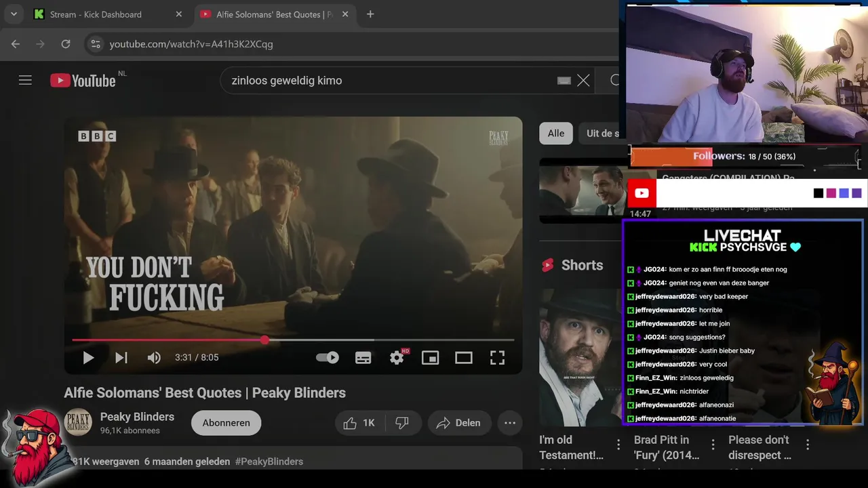This screenshot has height=488, width=868.
Task: Open the Please don't disrespect short title
Action: coord(759,448)
